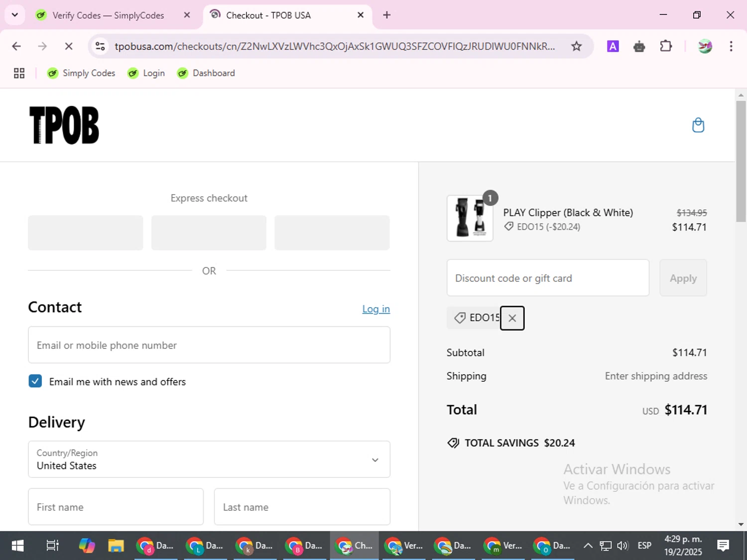747x560 pixels.
Task: Click the address bar URL
Action: coord(335,46)
